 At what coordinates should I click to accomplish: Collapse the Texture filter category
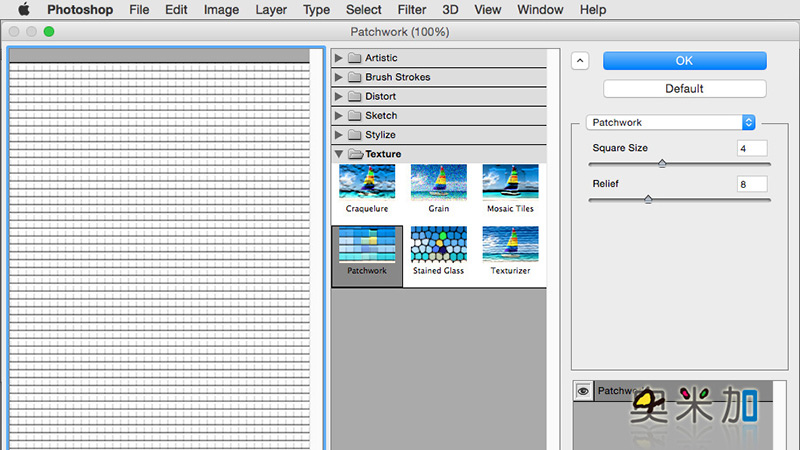[338, 154]
